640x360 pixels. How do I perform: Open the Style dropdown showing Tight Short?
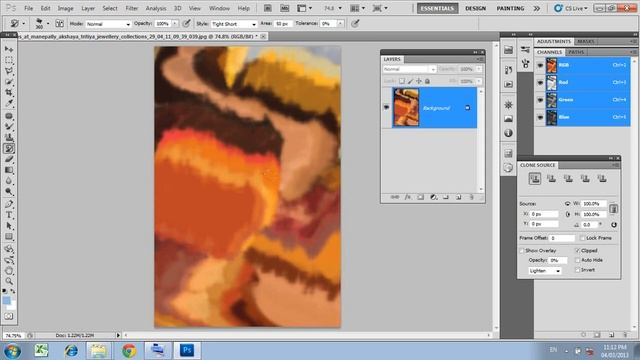[x=234, y=24]
